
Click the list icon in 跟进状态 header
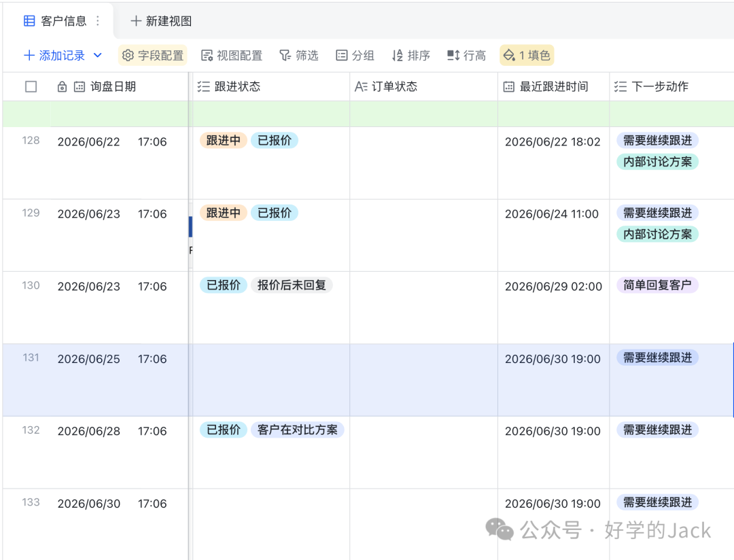tap(204, 86)
